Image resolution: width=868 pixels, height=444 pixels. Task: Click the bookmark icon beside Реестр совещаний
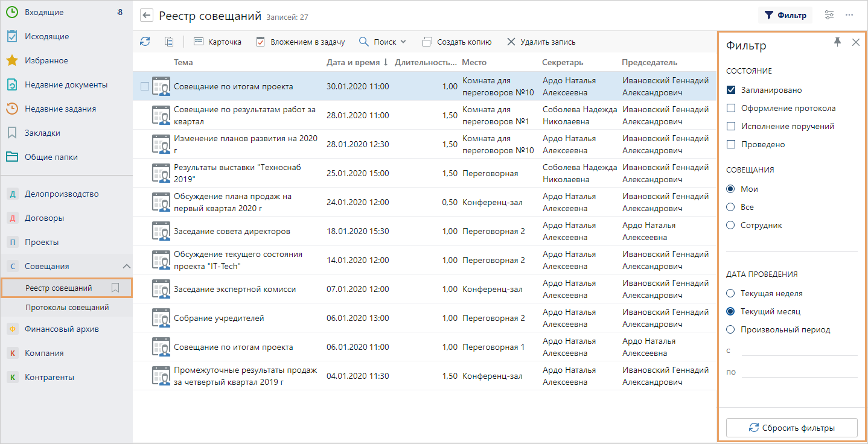pos(115,288)
